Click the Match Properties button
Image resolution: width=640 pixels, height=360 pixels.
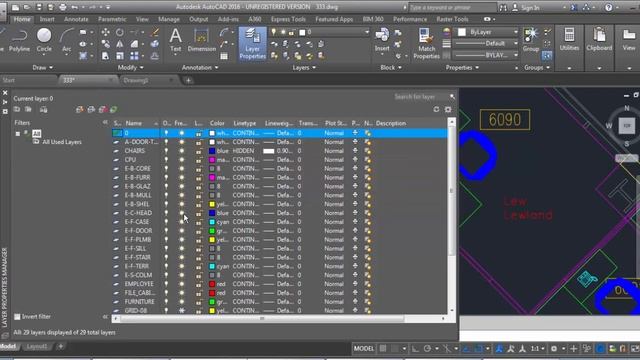tap(426, 44)
